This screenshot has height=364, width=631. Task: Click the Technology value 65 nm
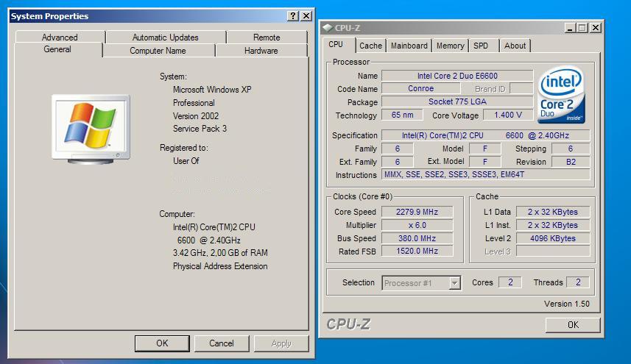[x=403, y=115]
